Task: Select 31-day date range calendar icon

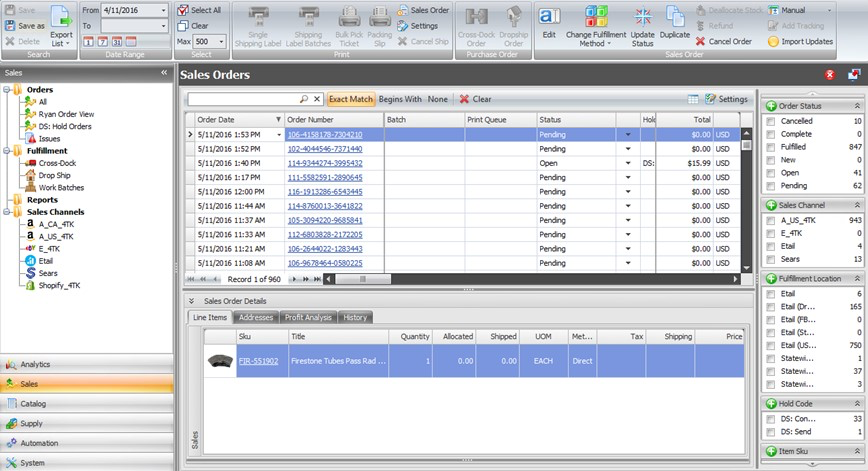Action: click(117, 42)
